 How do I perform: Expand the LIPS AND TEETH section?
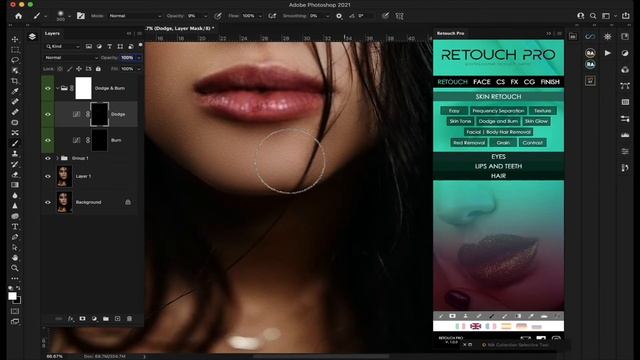click(x=498, y=167)
